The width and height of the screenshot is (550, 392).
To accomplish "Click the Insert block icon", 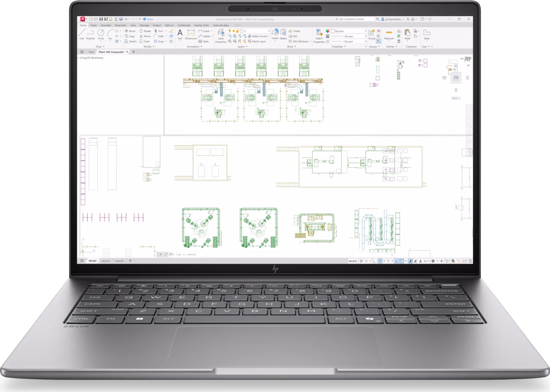I will [x=275, y=34].
